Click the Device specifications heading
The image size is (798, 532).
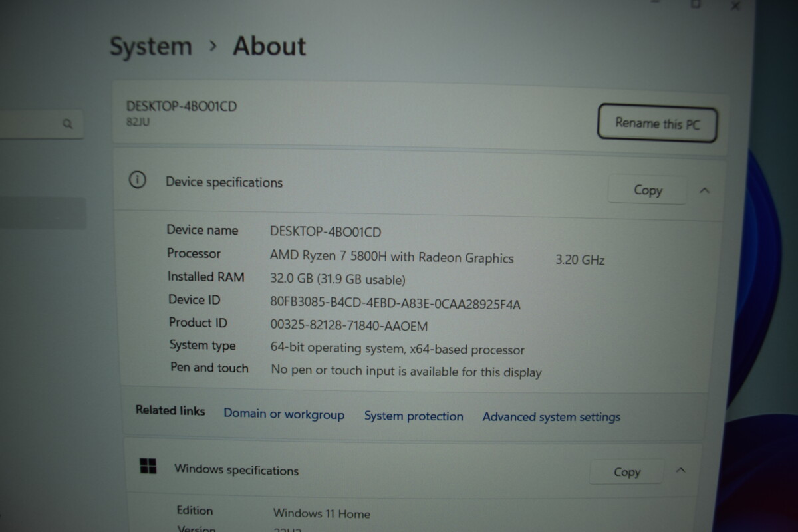coord(224,182)
